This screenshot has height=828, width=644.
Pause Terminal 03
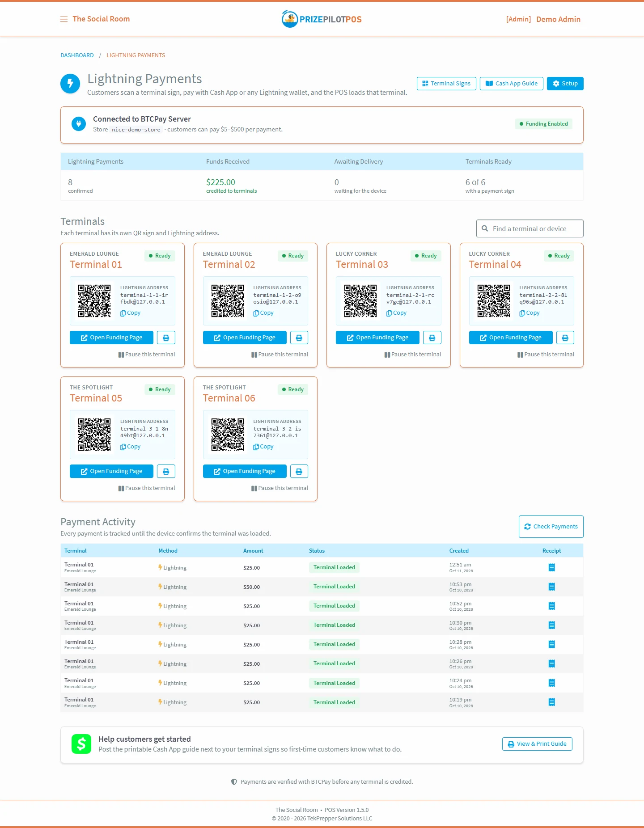(413, 355)
